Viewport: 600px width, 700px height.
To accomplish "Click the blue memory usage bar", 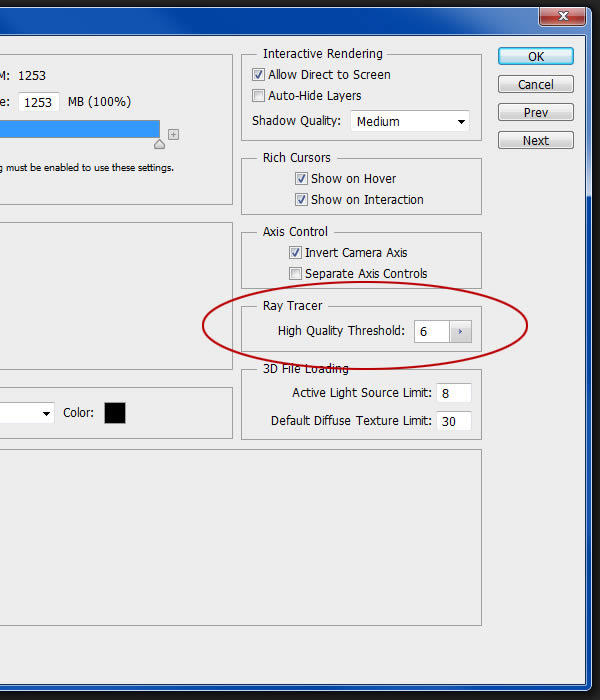I will click(80, 129).
